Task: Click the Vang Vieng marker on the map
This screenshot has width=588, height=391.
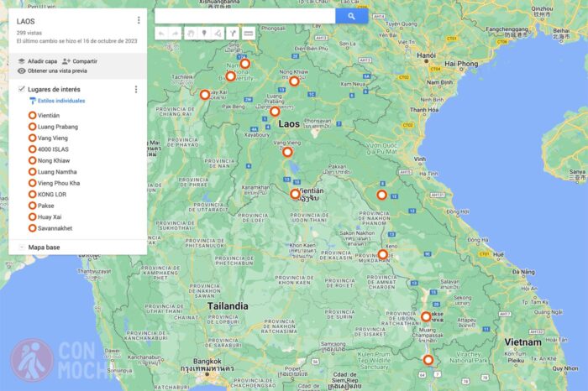Action: (x=287, y=152)
